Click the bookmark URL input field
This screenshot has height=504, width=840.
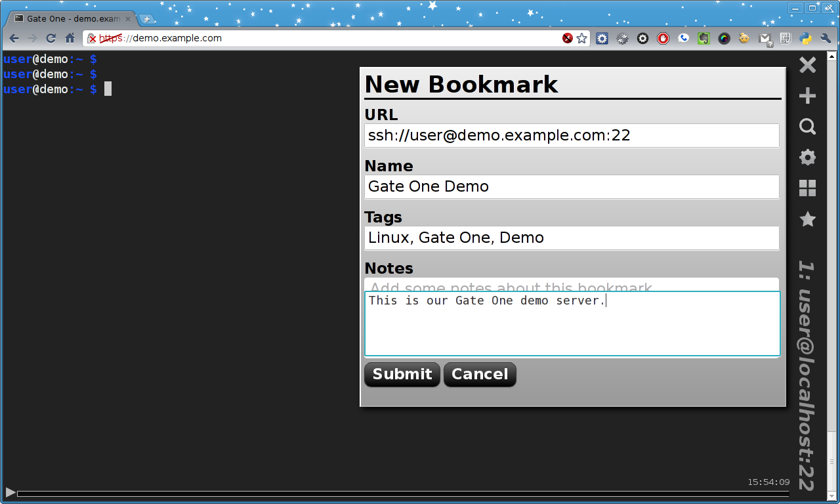pyautogui.click(x=572, y=135)
